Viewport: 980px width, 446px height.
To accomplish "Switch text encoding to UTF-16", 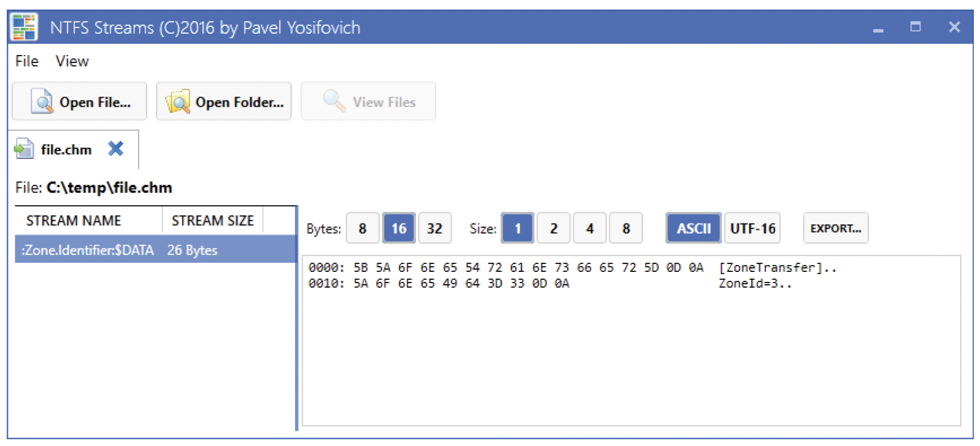I will click(752, 228).
